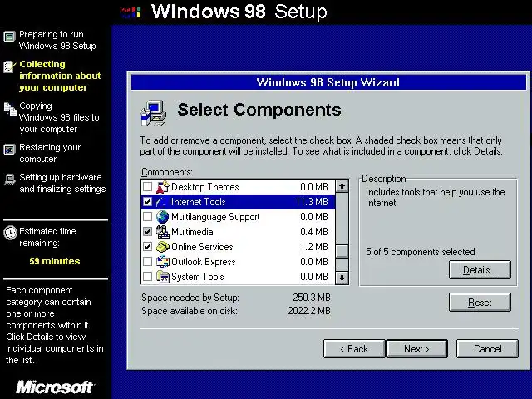Click the 1.2 MB Online Services size
The height and width of the screenshot is (399, 532).
pos(314,247)
